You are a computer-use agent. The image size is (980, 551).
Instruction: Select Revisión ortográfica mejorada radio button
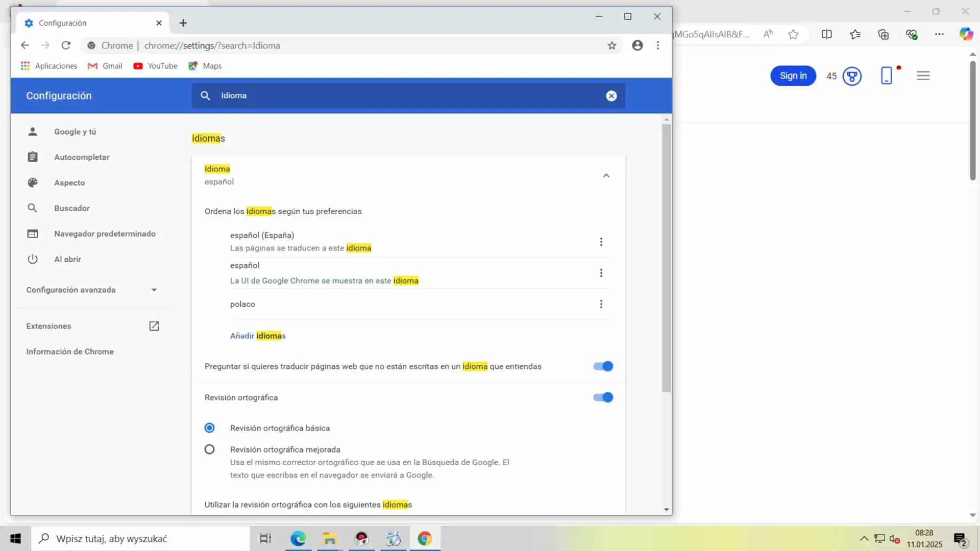209,449
